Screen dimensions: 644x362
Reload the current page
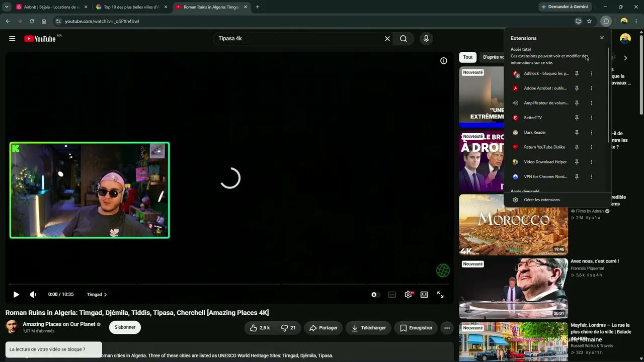coord(32,21)
